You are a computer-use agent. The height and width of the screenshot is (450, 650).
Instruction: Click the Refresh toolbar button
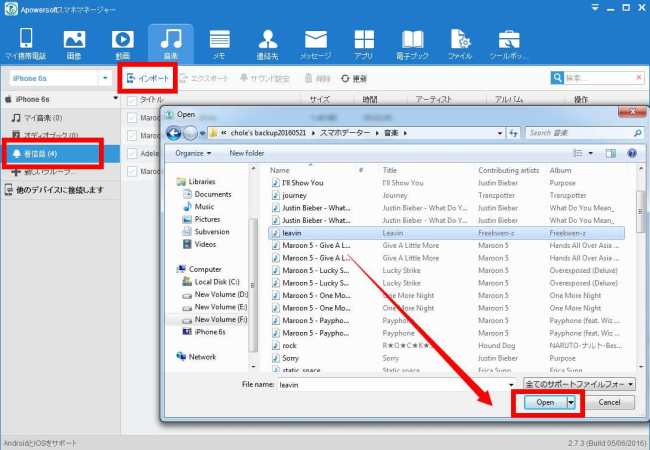pos(354,78)
